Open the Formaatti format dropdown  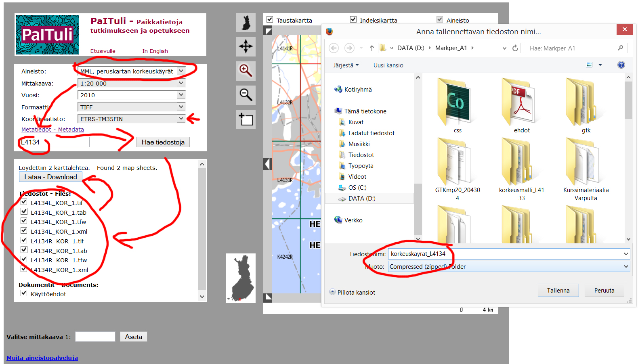tap(181, 107)
